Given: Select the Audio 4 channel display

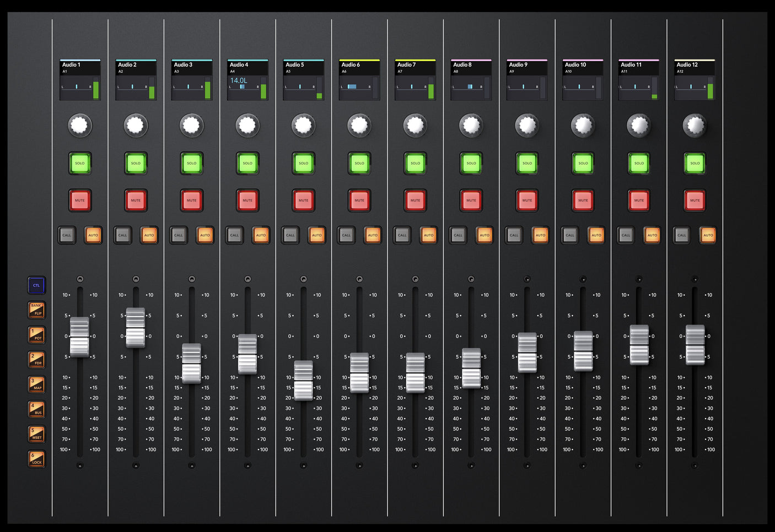Looking at the screenshot, I should coord(247,80).
